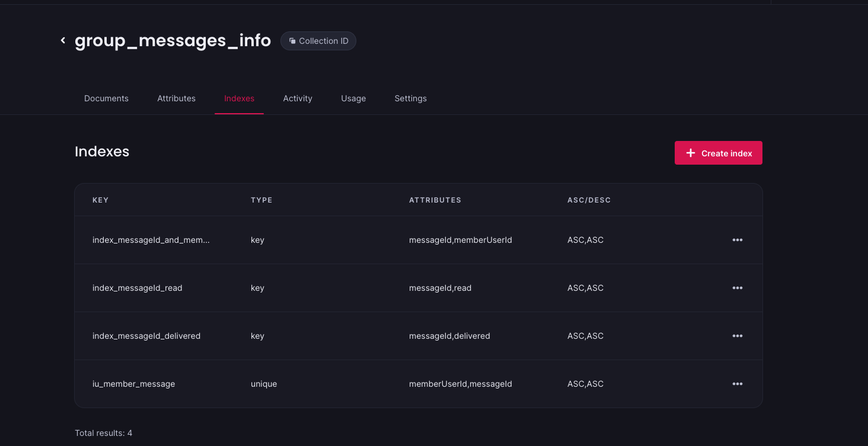Image resolution: width=868 pixels, height=446 pixels.
Task: Click the Create index button
Action: pyautogui.click(x=719, y=153)
